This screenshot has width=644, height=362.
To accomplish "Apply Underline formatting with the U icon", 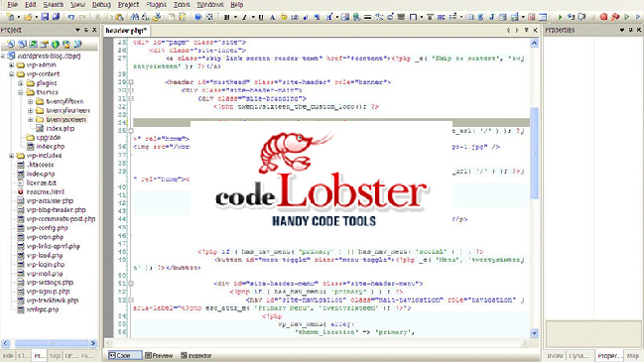I will tap(261, 17).
